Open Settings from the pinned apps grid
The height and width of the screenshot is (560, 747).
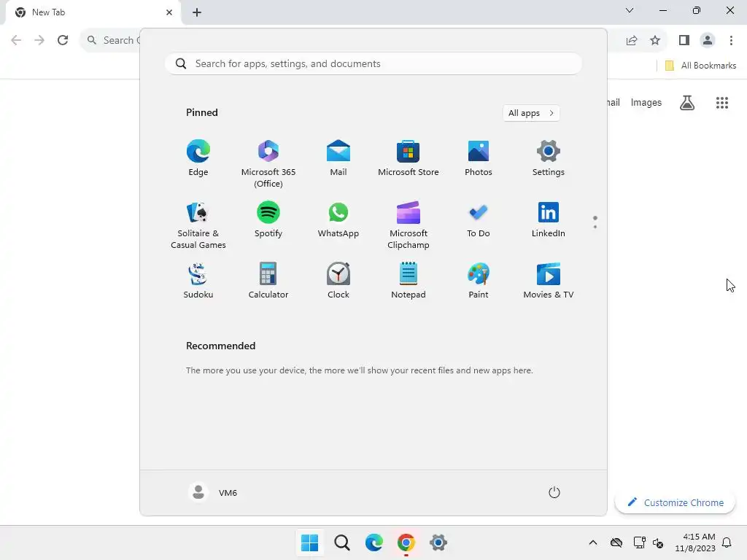pos(549,158)
